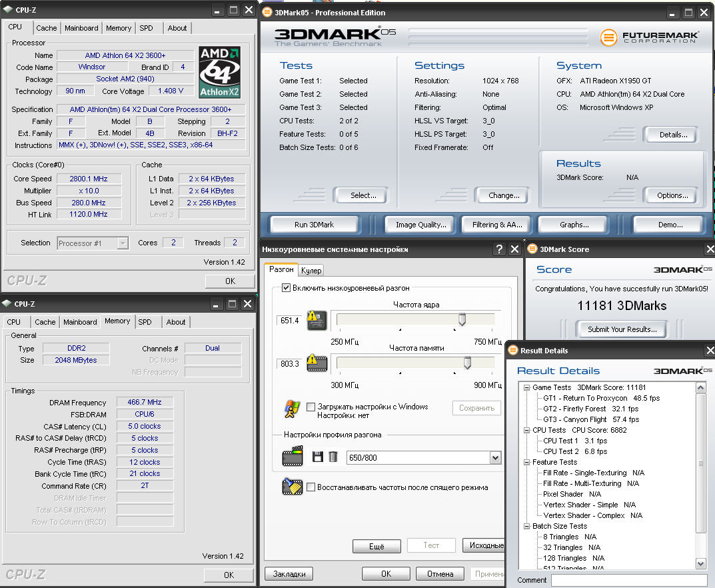Image resolution: width=715 pixels, height=588 pixels.
Task: Click the core clock slider handle
Action: coord(462,319)
